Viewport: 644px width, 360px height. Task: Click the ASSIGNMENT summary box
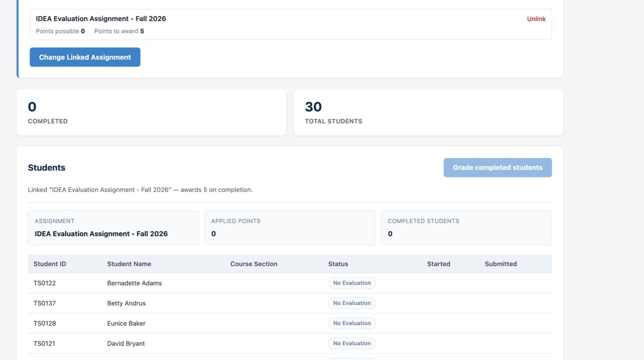pyautogui.click(x=113, y=228)
